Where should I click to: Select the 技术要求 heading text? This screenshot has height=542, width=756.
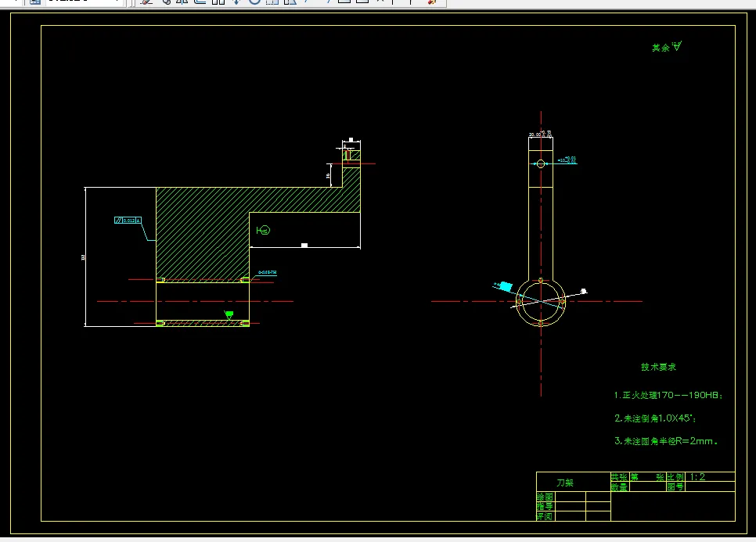tap(658, 367)
